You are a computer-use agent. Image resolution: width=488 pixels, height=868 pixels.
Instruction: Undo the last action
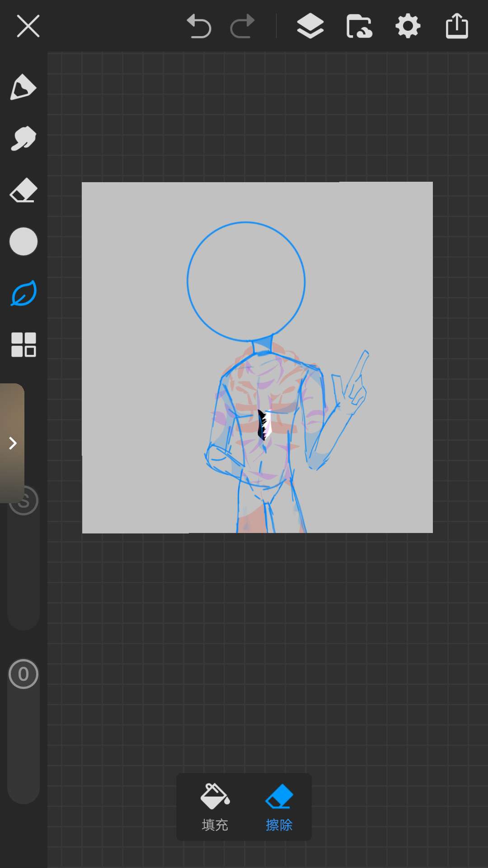click(199, 26)
